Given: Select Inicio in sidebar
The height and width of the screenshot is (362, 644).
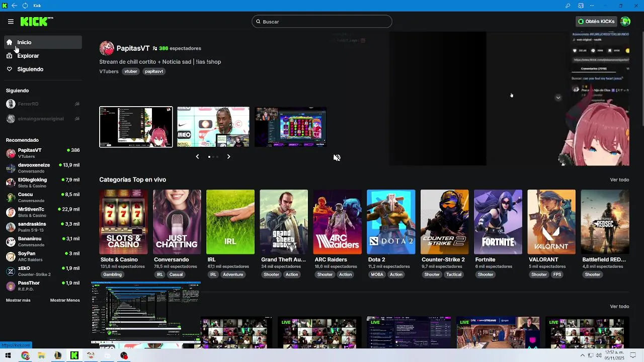Looking at the screenshot, I should click(43, 43).
